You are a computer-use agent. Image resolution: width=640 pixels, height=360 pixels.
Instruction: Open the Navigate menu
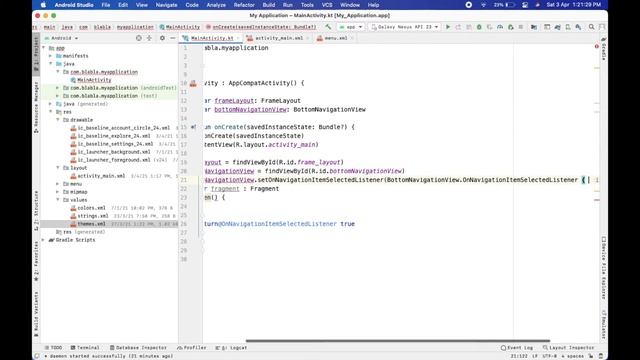167,5
